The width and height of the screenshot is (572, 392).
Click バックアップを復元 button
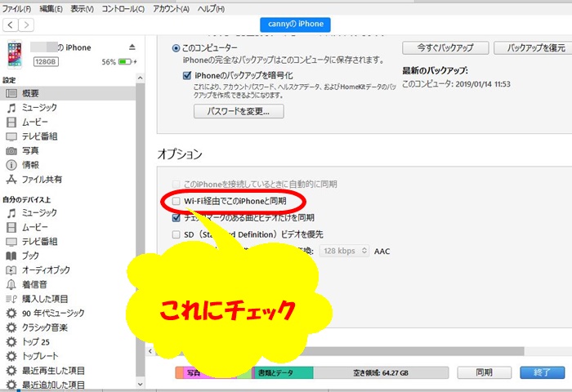pyautogui.click(x=534, y=48)
